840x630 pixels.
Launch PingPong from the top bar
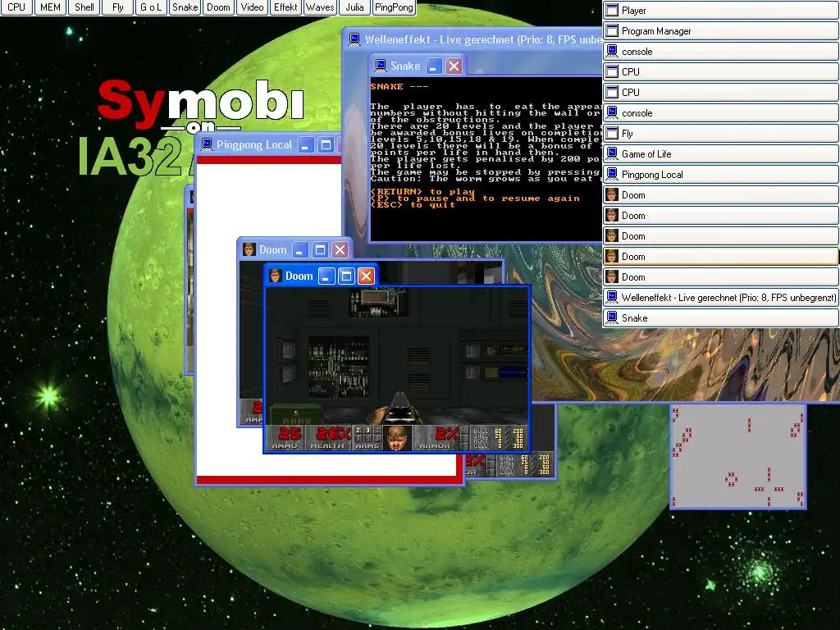point(395,7)
